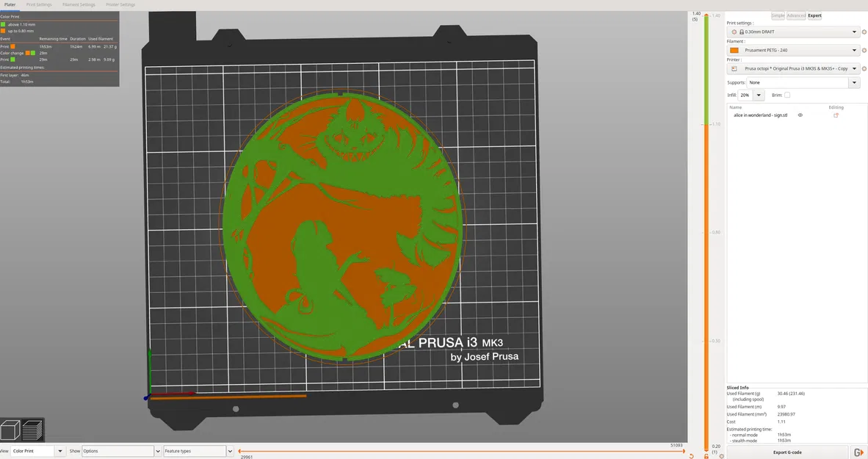The height and width of the screenshot is (459, 868).
Task: Open the Supports dropdown
Action: pos(854,82)
